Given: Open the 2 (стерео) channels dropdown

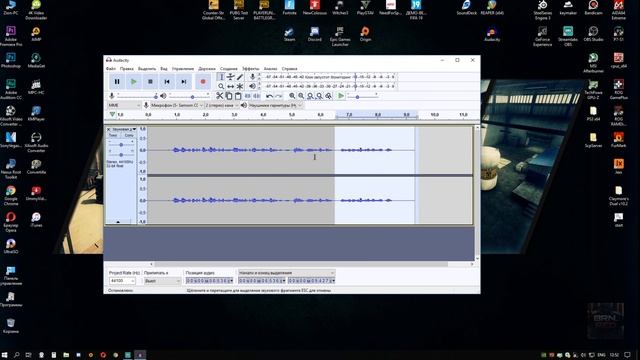Looking at the screenshot, I should click(222, 105).
